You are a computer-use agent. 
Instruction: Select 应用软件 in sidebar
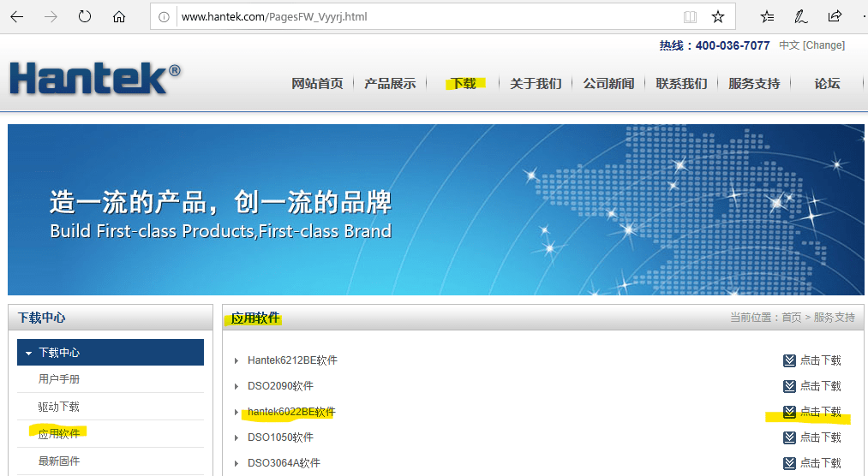point(58,434)
